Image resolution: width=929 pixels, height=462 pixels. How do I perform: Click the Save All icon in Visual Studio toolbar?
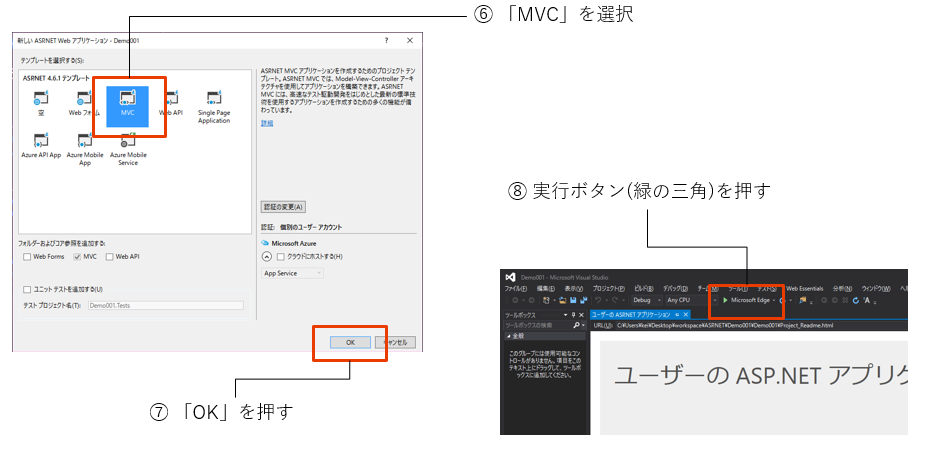pyautogui.click(x=583, y=300)
